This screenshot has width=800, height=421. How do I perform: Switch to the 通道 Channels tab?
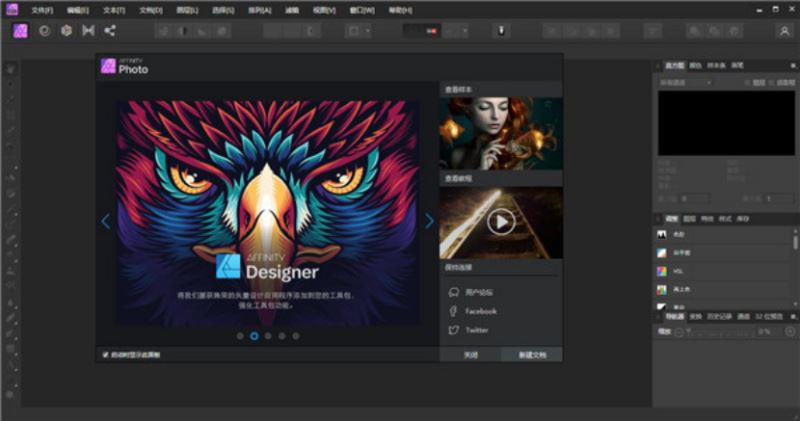click(744, 317)
